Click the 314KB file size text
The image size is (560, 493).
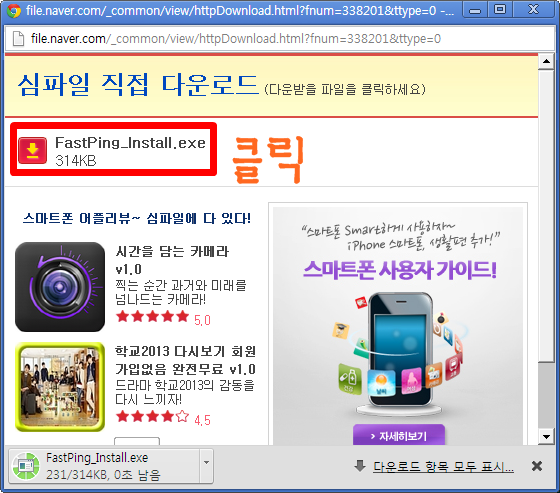coord(76,161)
